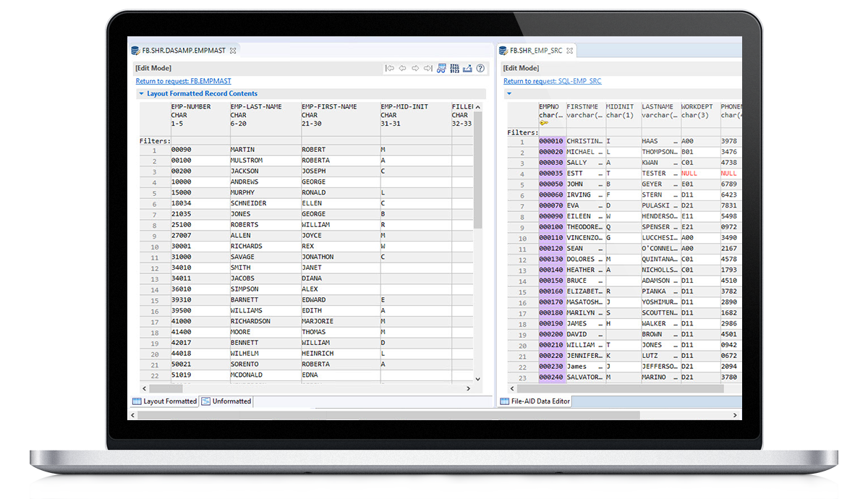Click the EMP-LAST-NAME column header
The height and width of the screenshot is (499, 868).
(x=256, y=107)
